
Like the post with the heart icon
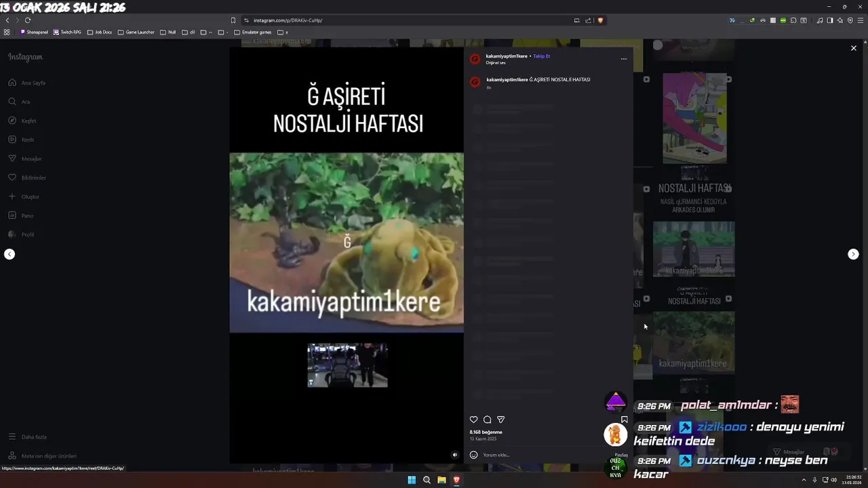point(473,420)
